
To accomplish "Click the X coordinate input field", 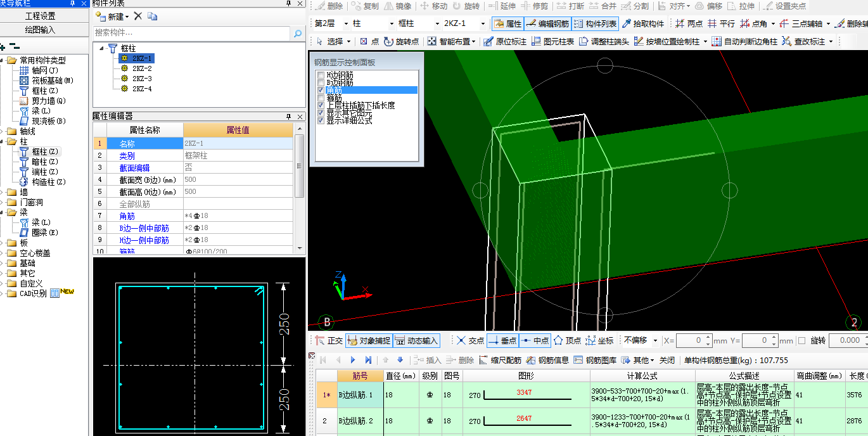I will coord(694,340).
